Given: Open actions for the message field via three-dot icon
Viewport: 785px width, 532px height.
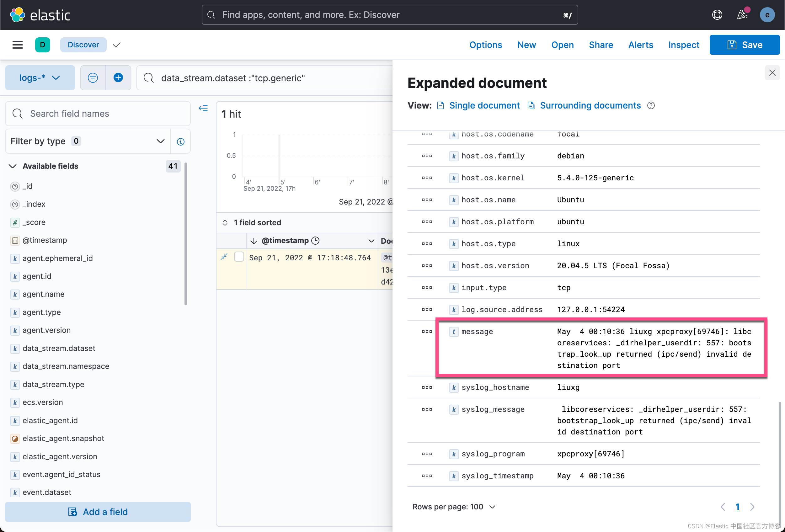Looking at the screenshot, I should coord(427,331).
